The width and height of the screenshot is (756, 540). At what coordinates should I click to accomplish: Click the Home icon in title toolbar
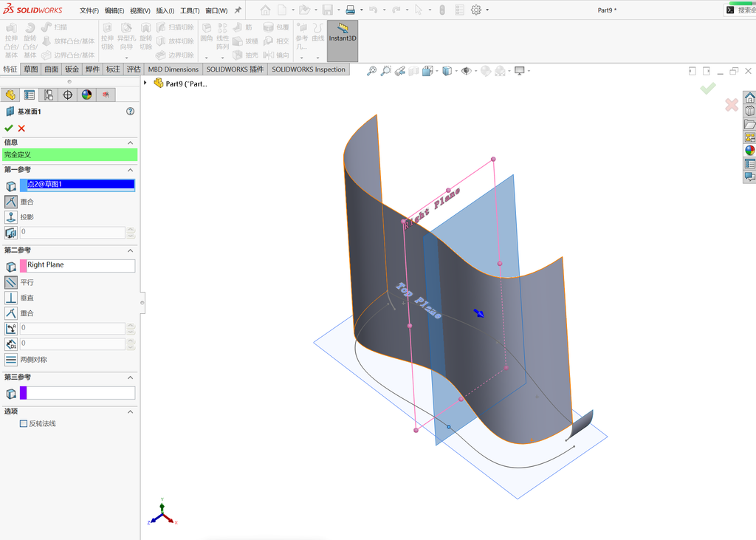(x=265, y=10)
